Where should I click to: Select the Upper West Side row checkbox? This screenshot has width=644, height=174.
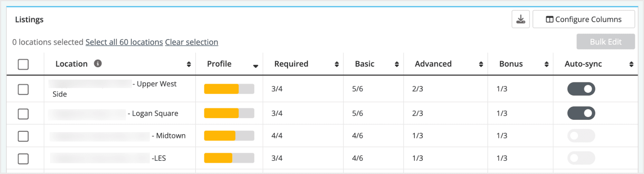pyautogui.click(x=23, y=89)
